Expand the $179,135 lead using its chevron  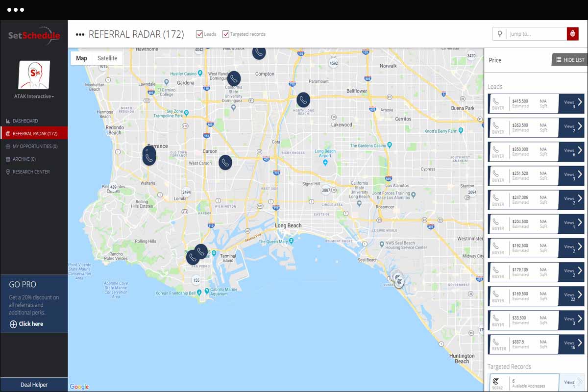(580, 270)
